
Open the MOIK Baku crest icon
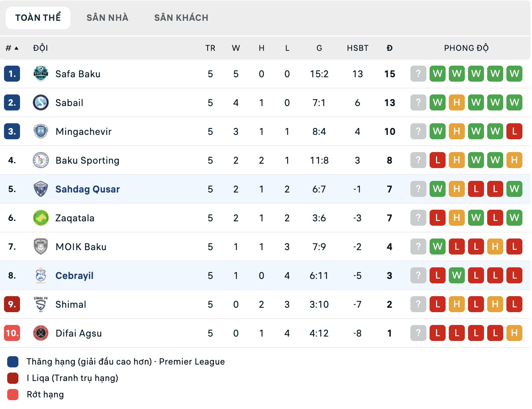point(41,247)
